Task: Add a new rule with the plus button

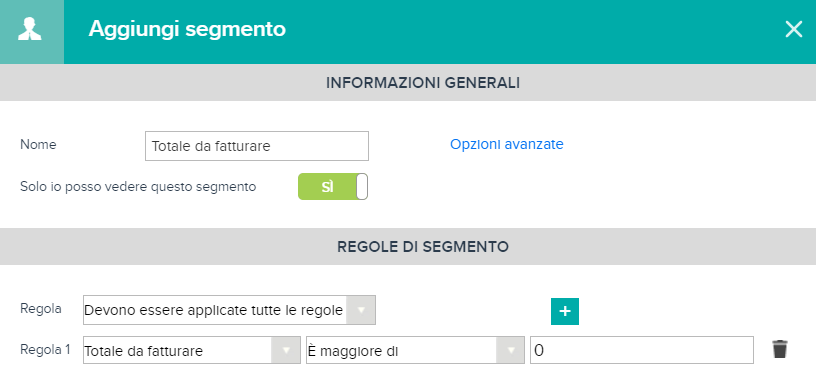Action: (565, 311)
